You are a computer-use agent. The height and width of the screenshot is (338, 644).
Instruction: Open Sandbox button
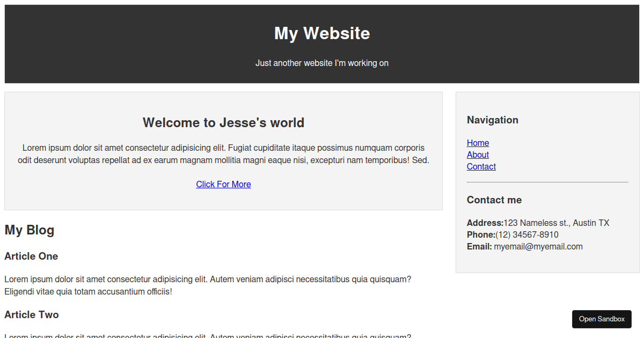602,319
